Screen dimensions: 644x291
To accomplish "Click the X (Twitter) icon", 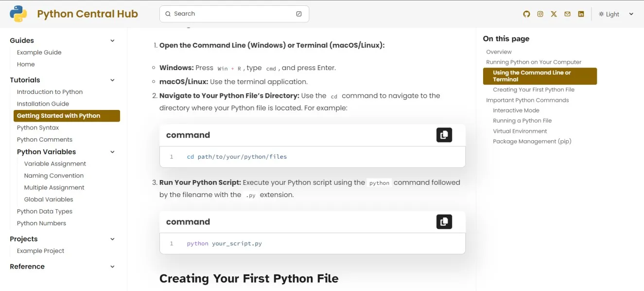I will [x=554, y=14].
